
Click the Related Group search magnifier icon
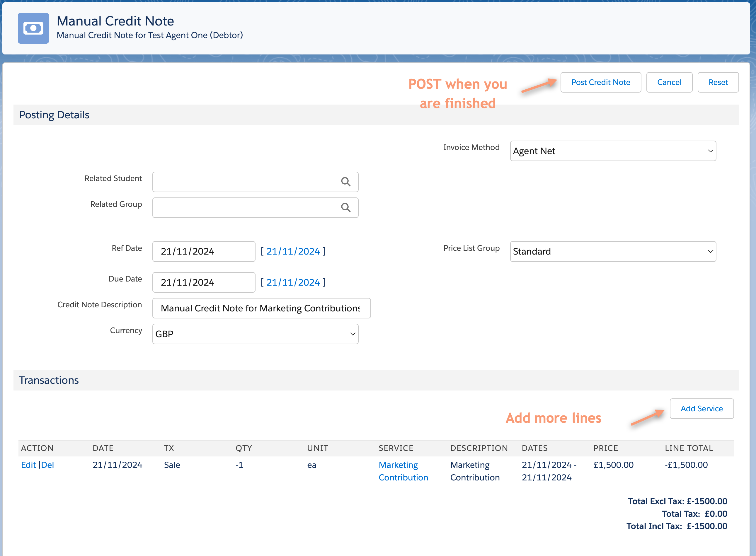(345, 208)
